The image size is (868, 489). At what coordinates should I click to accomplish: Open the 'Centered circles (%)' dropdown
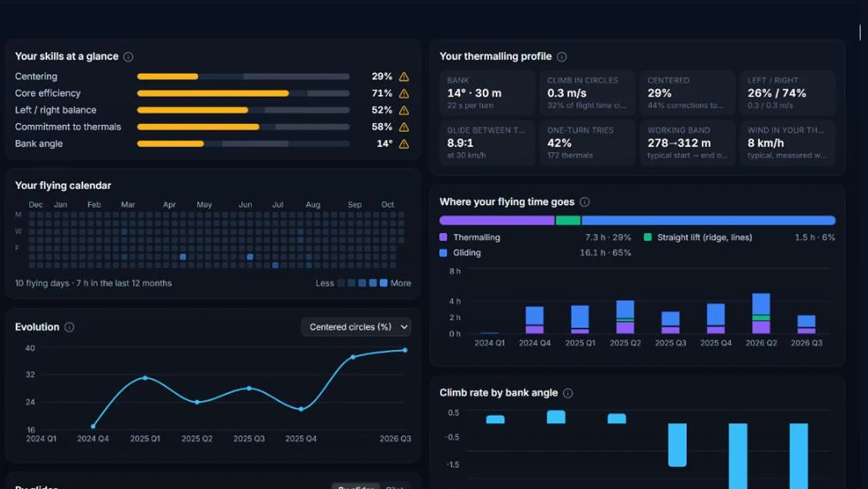[x=356, y=327]
